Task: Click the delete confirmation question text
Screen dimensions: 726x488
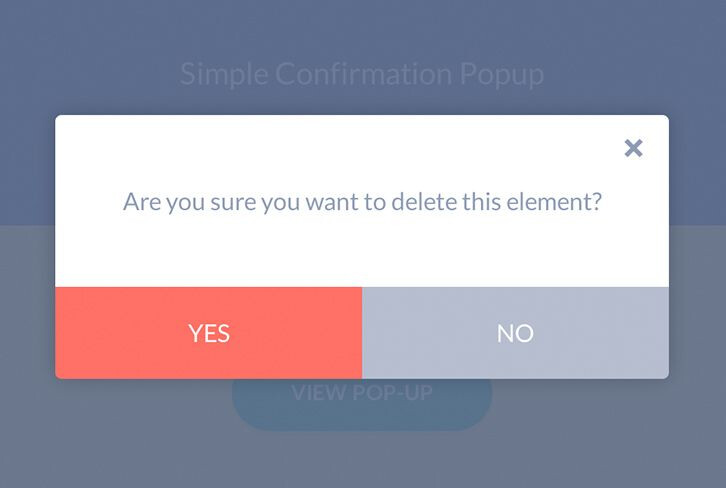Action: click(x=362, y=202)
